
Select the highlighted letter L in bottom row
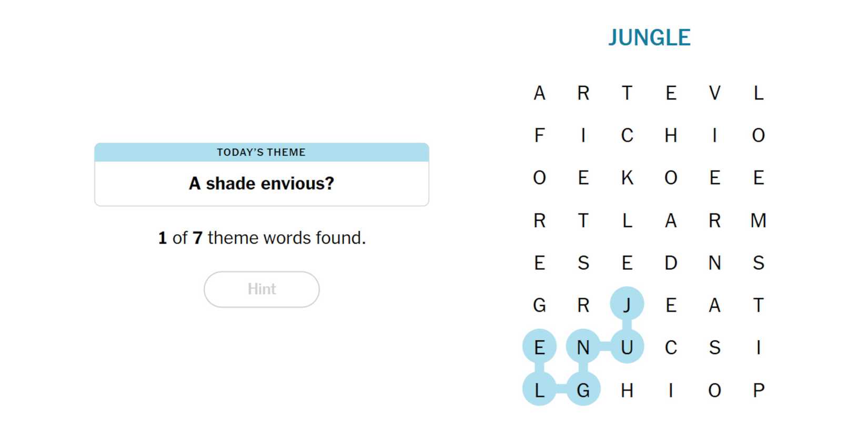click(539, 390)
